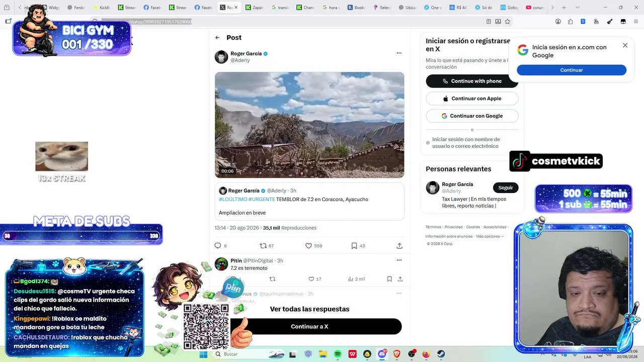Choose Continuar con Google
Screen dimensions: 644x362
click(472, 116)
